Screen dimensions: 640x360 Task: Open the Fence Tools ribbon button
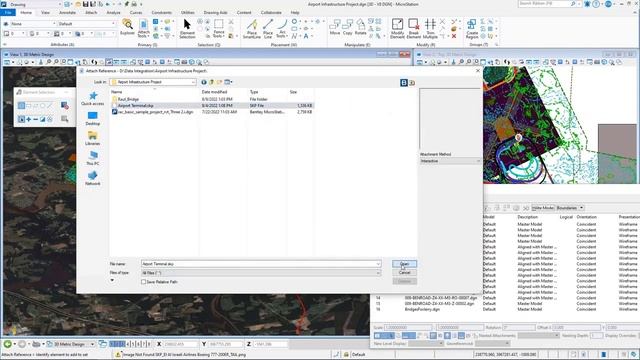pyautogui.click(x=219, y=28)
